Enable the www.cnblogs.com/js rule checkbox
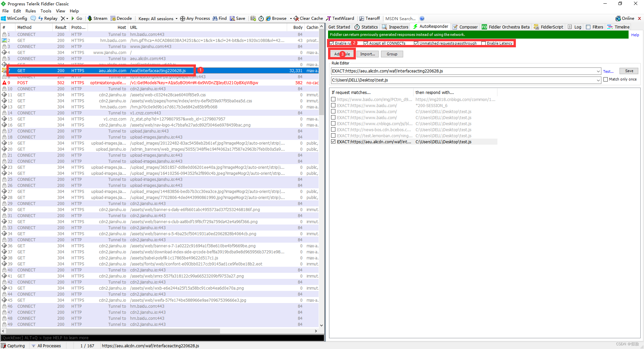Viewport: 644px width, 349px height. pos(333,124)
